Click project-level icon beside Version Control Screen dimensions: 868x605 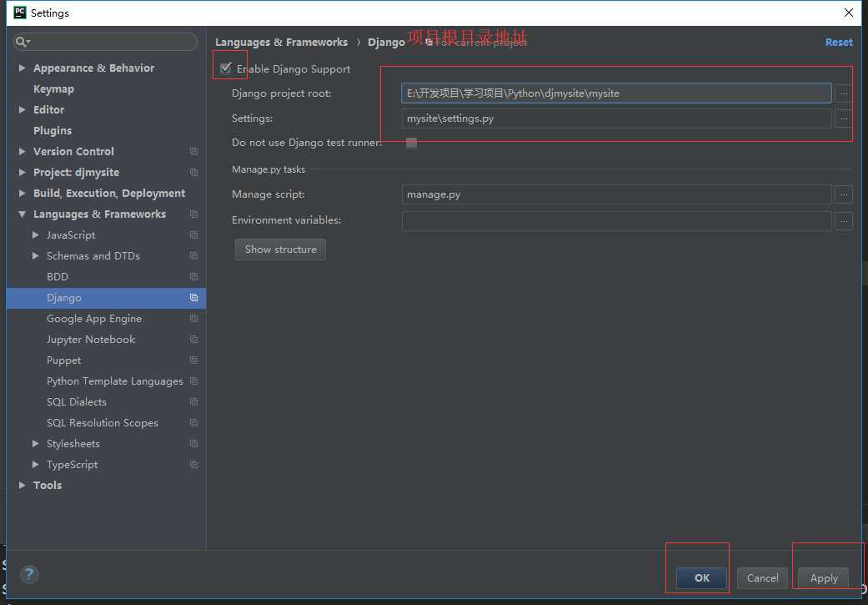click(193, 152)
